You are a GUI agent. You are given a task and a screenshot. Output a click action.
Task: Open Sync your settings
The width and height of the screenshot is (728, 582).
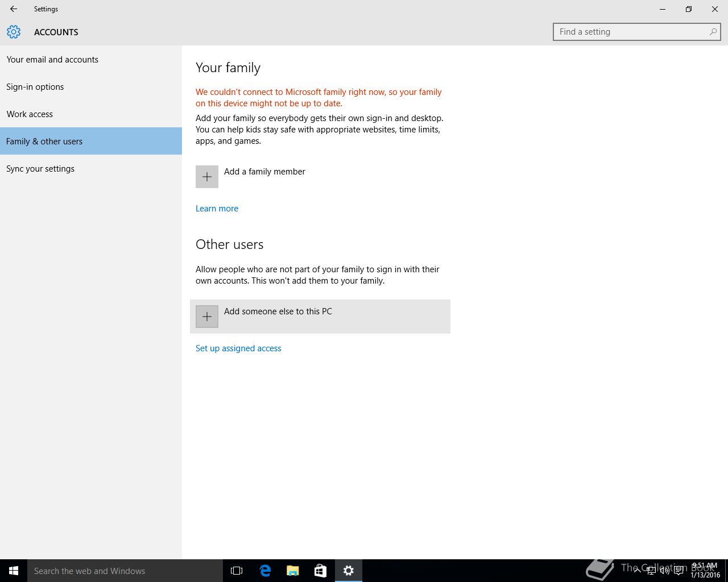click(91, 168)
